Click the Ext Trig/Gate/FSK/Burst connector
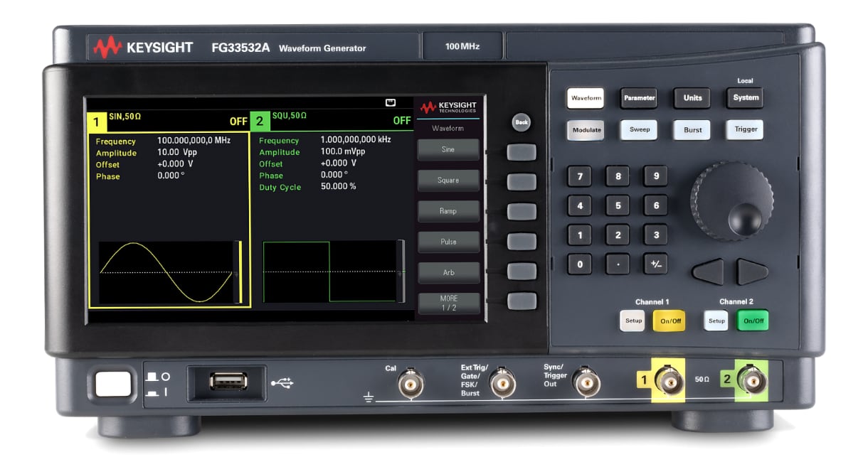Screen dimensions: 868x462 tap(502, 384)
